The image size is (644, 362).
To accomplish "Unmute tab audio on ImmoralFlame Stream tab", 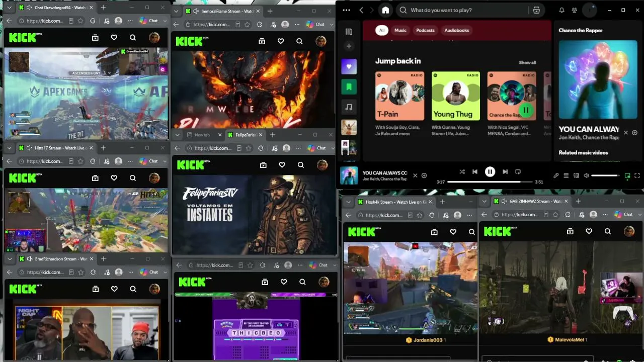I will [x=196, y=11].
